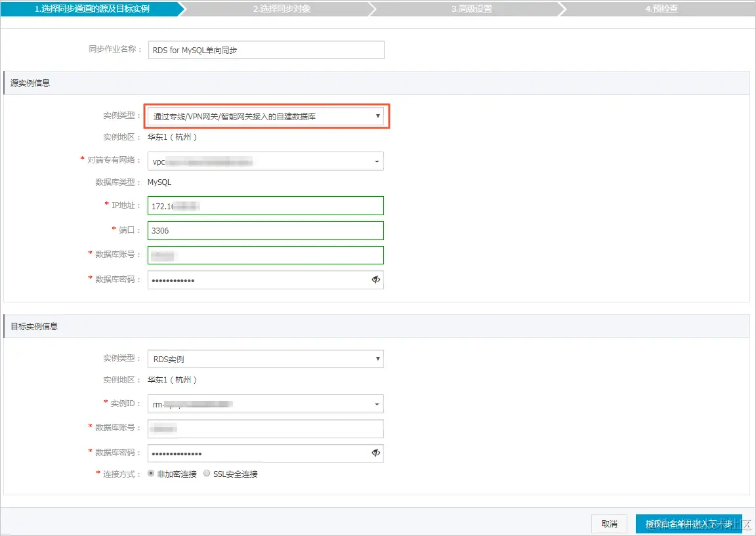Go to step 2.选择同步对象
756x536 pixels.
pyautogui.click(x=282, y=9)
